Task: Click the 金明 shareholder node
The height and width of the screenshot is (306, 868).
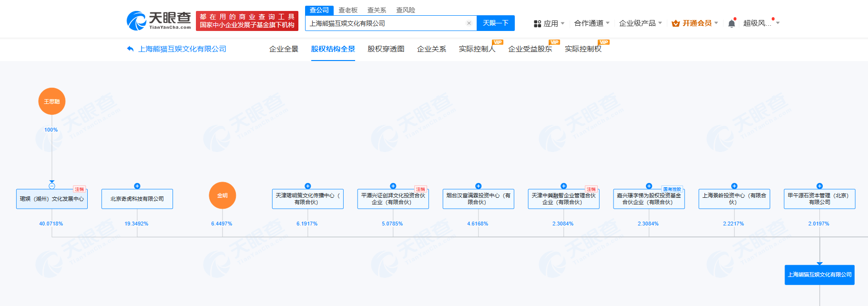Action: point(223,195)
